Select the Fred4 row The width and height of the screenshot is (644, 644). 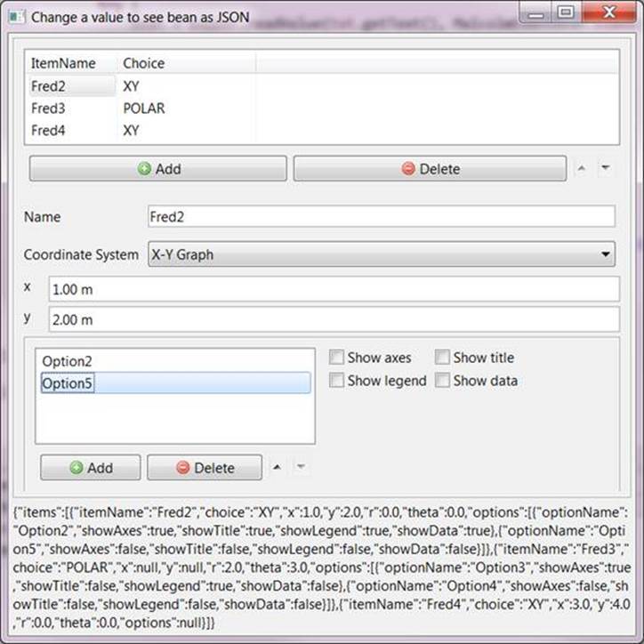[322, 131]
